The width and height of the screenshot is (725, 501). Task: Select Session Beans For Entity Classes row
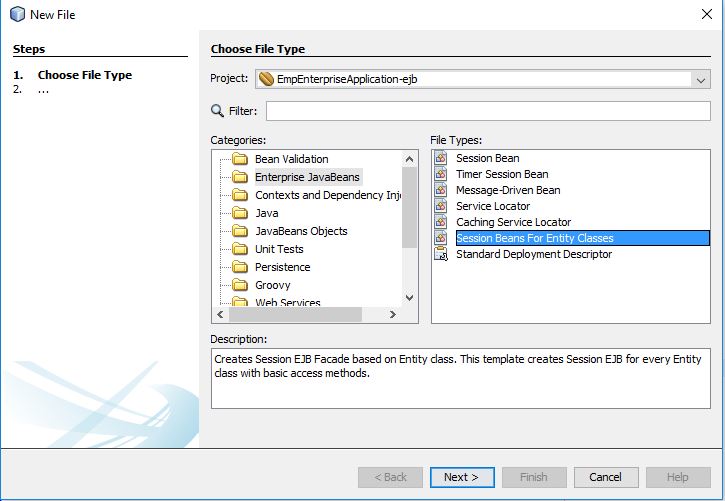tap(583, 238)
